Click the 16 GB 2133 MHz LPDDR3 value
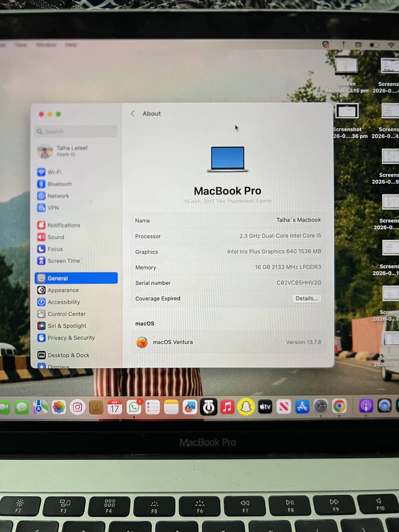The width and height of the screenshot is (399, 532). pyautogui.click(x=288, y=267)
